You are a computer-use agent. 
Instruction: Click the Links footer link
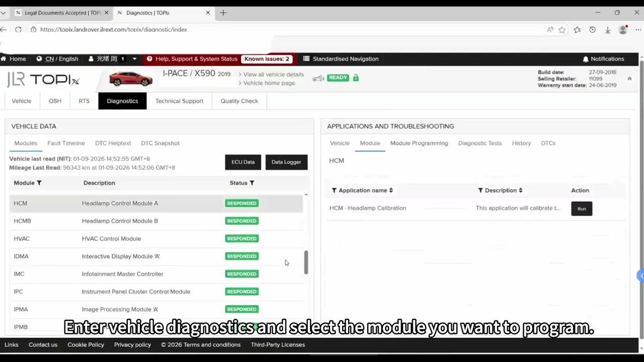[x=12, y=345]
